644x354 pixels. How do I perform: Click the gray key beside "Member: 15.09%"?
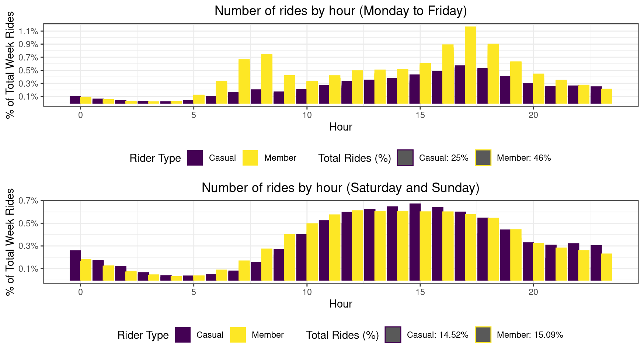[x=483, y=335]
